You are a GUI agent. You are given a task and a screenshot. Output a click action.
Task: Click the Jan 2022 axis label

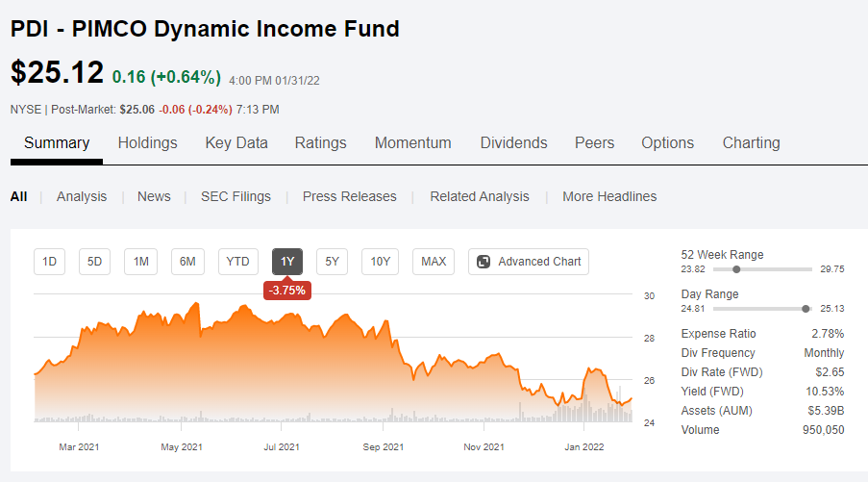pyautogui.click(x=584, y=447)
